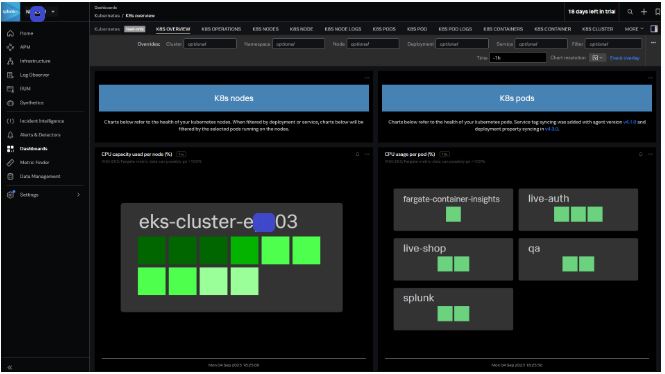Screen dimensions: 665x374
Task: Click the alert bell on CPU capacity chart
Action: (357, 154)
